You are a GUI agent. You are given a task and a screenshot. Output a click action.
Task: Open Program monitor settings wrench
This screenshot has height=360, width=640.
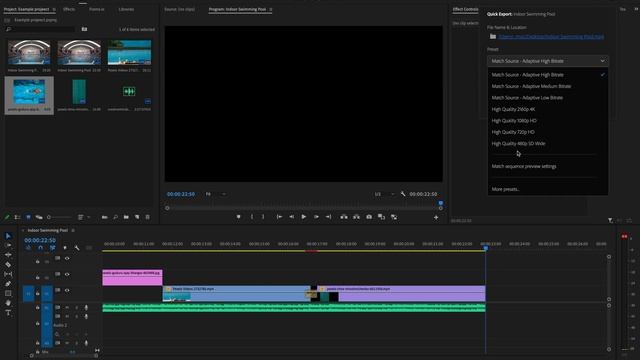(403, 194)
